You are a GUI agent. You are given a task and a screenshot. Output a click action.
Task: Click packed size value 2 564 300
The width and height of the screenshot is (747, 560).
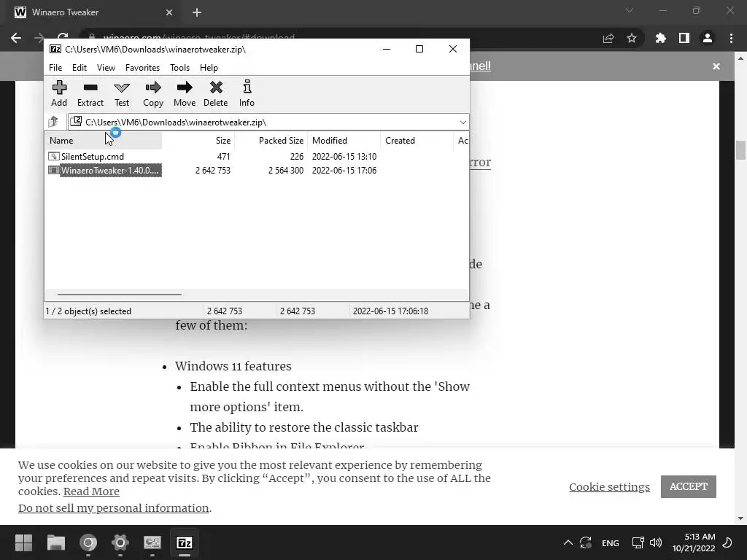[286, 171]
